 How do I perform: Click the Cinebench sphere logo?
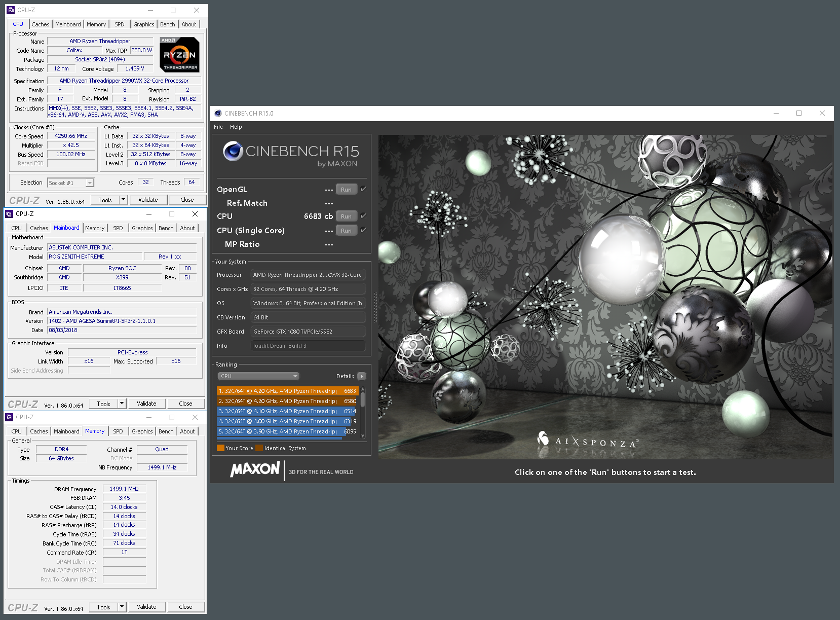[x=233, y=151]
